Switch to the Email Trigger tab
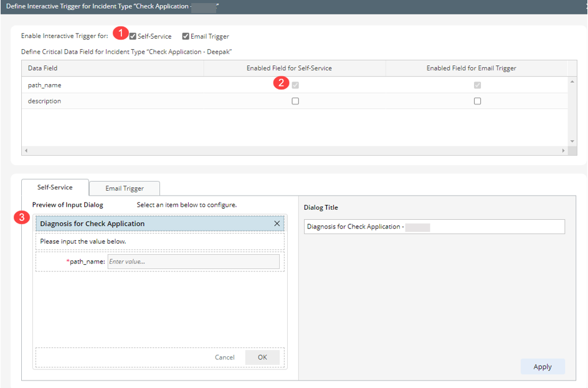Image resolution: width=588 pixels, height=388 pixels. pos(125,188)
